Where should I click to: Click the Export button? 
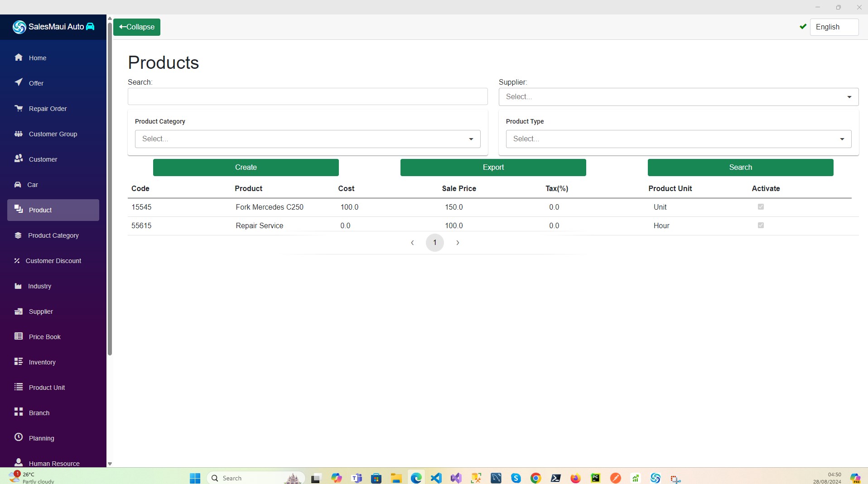point(493,168)
